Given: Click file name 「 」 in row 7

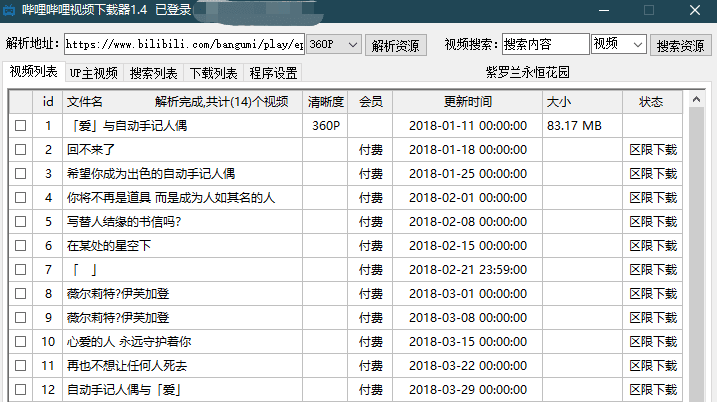Looking at the screenshot, I should (85, 270).
